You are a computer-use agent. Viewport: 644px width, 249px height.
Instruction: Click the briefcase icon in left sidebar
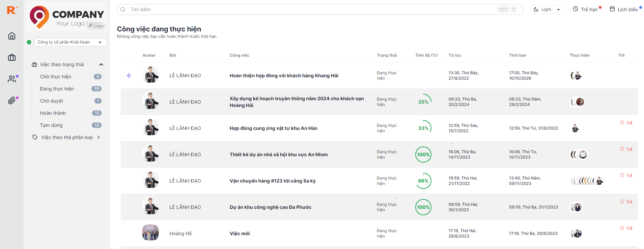[12, 57]
